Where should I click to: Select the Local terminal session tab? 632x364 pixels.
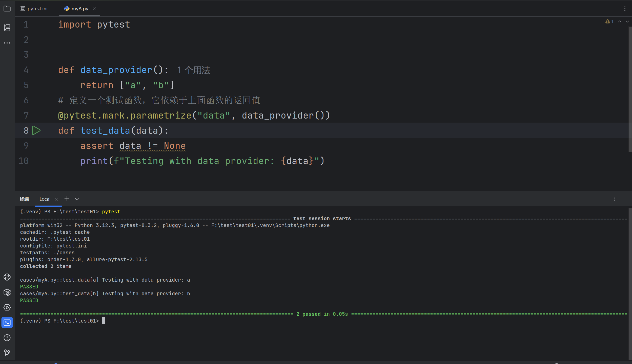tap(45, 199)
